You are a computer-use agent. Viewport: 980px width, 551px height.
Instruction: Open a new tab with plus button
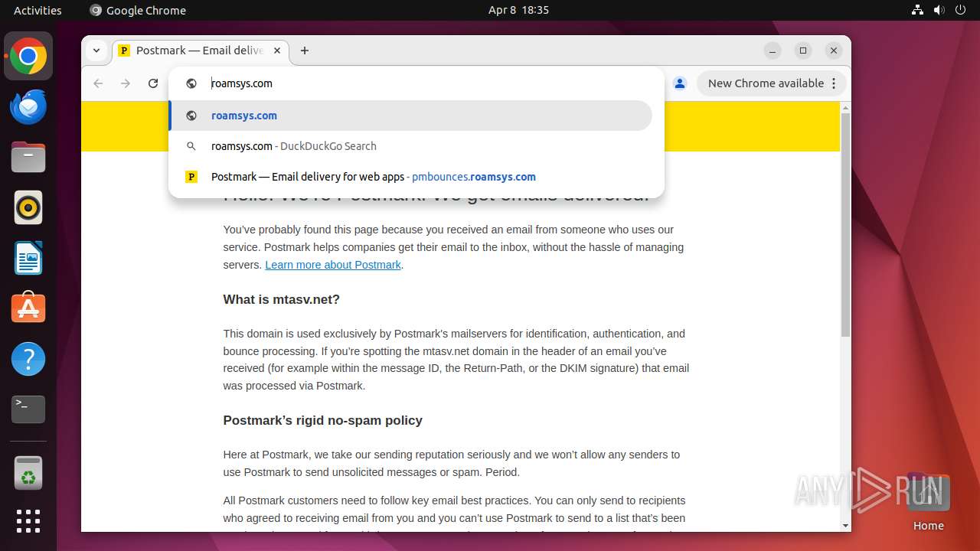click(x=305, y=51)
